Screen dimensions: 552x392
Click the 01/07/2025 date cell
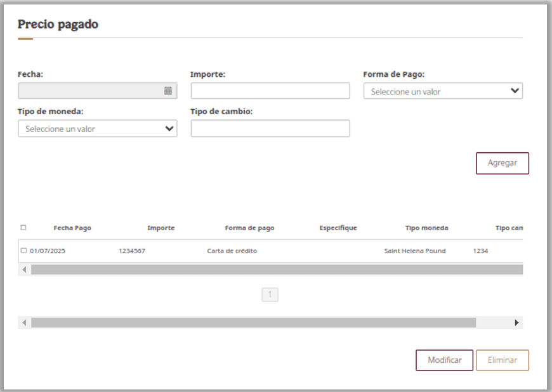[48, 251]
